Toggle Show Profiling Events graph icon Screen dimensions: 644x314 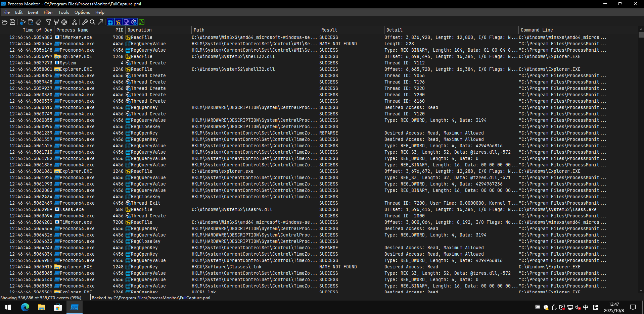click(x=142, y=22)
